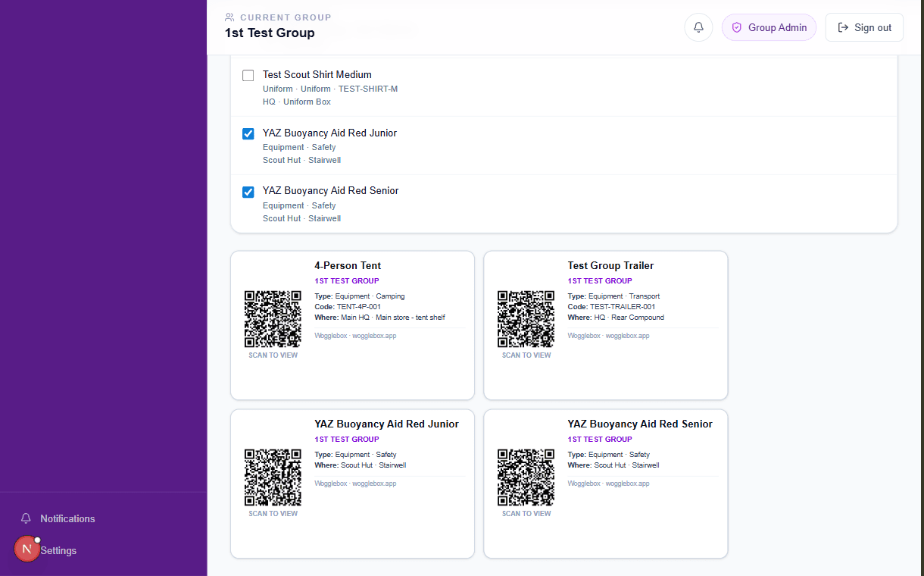The height and width of the screenshot is (576, 924).
Task: Click SCAN TO VIEW under the Test Group Trailer QR
Action: point(526,355)
